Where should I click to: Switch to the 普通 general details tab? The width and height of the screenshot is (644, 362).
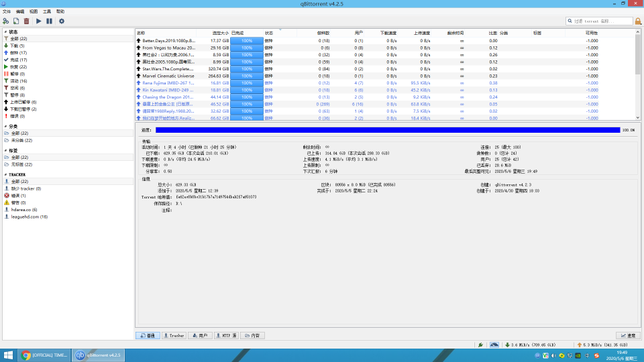[148, 335]
